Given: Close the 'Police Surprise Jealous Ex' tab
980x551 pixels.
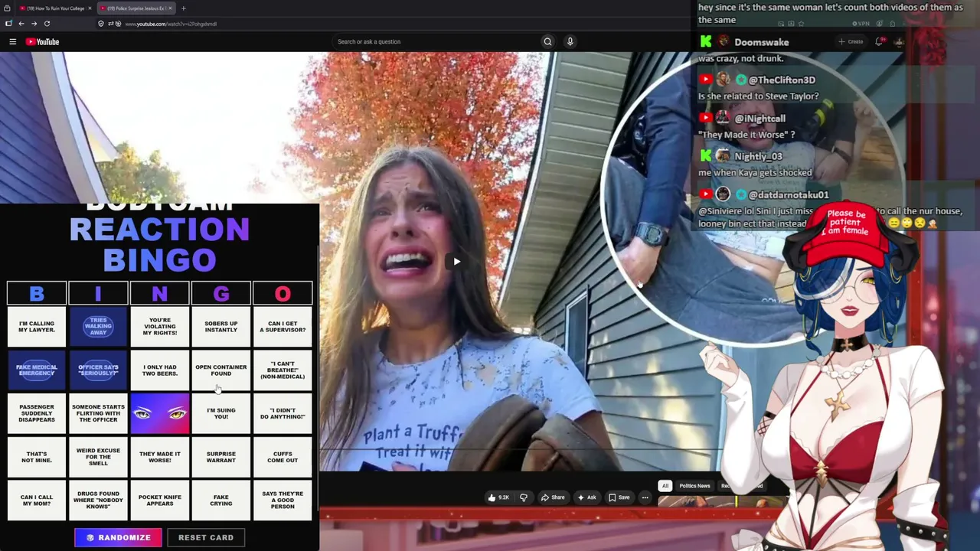Looking at the screenshot, I should tap(170, 8).
